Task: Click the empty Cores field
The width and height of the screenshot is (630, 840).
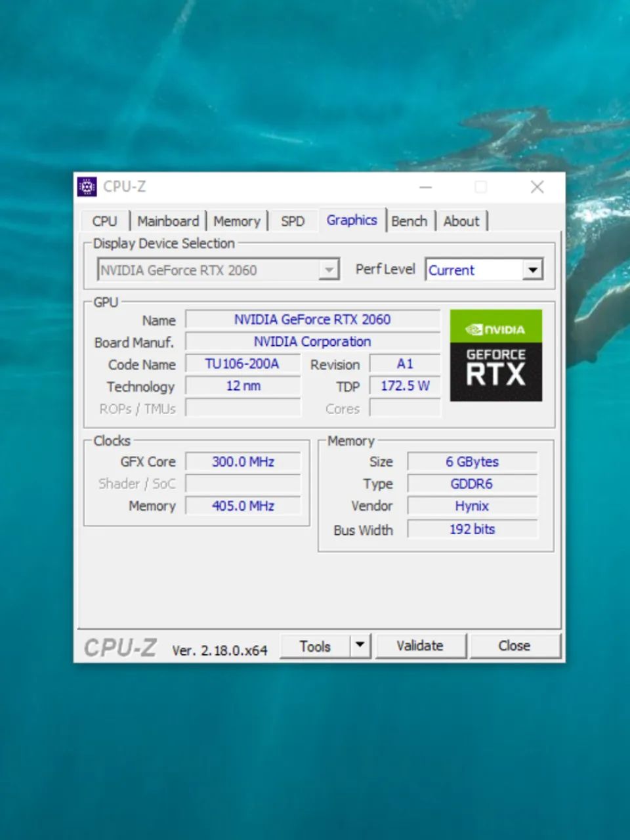Action: pyautogui.click(x=405, y=408)
